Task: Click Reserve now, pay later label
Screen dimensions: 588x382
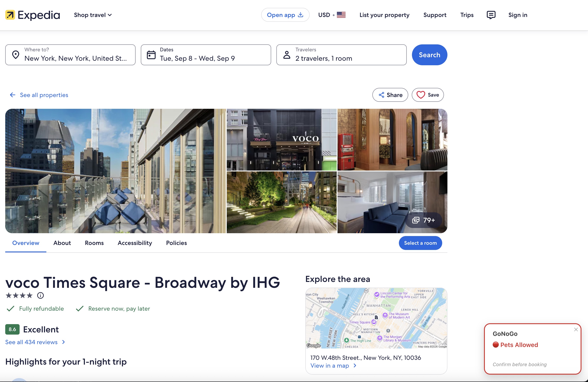Action: 119,309
